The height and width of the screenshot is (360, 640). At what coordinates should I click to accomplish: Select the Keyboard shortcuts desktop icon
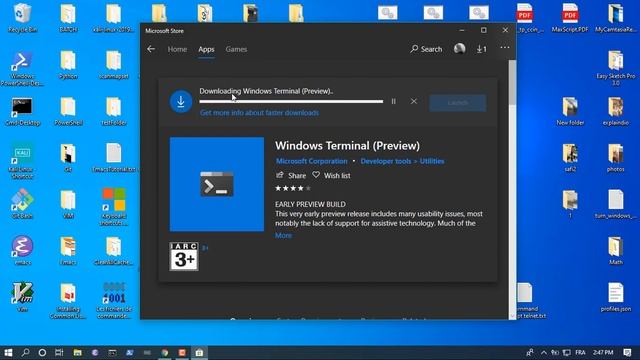click(x=114, y=207)
